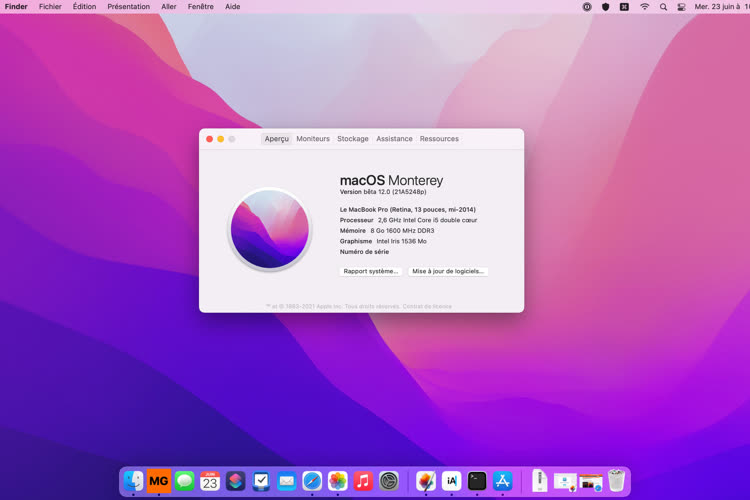Screen dimensions: 750x500
Task: Open Finder from the dock
Action: (x=133, y=480)
